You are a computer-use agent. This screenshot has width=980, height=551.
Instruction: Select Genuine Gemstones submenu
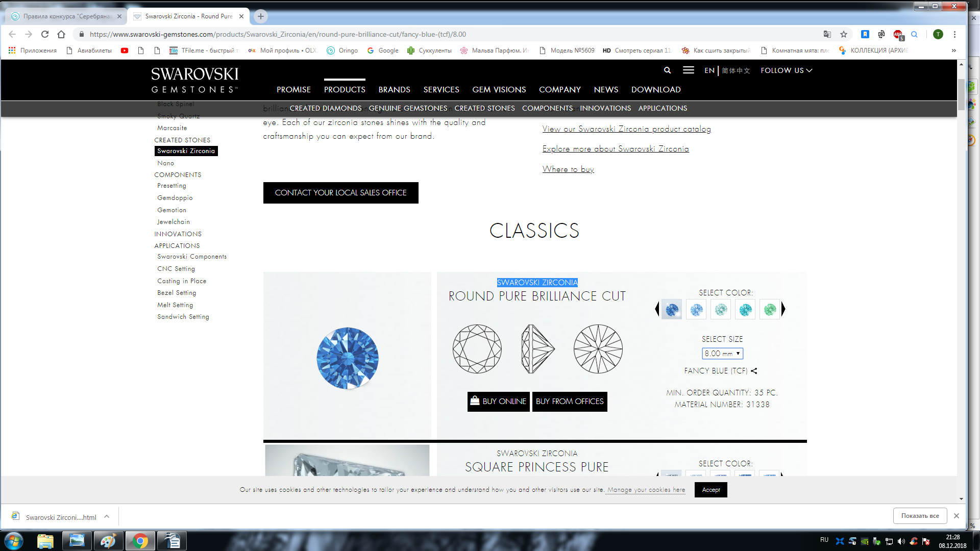click(408, 108)
